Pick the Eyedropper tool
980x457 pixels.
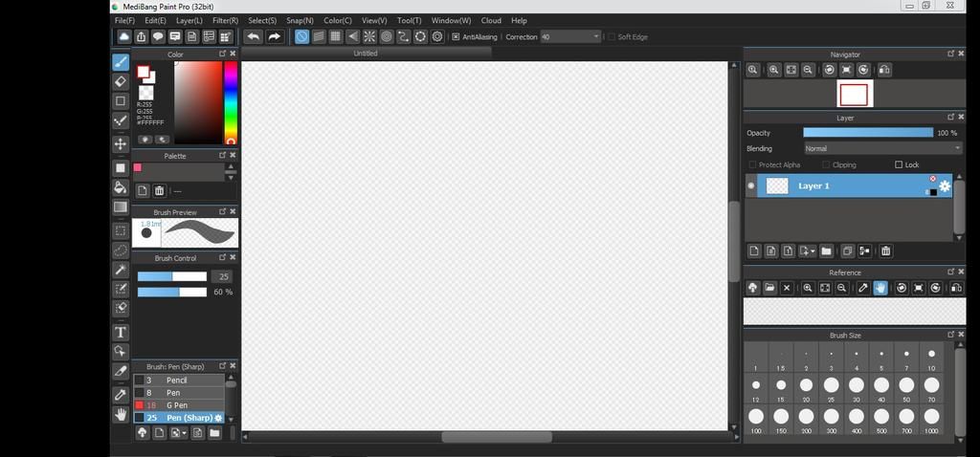(121, 395)
